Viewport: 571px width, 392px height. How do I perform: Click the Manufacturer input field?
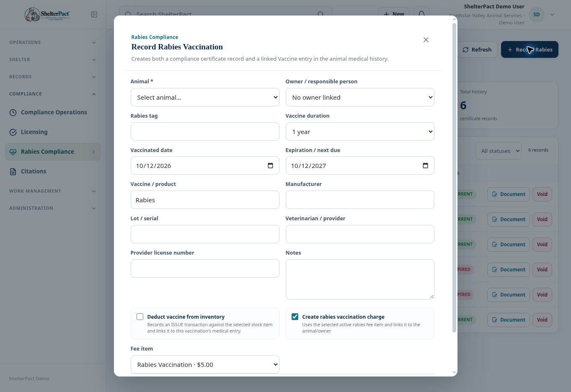pyautogui.click(x=360, y=200)
